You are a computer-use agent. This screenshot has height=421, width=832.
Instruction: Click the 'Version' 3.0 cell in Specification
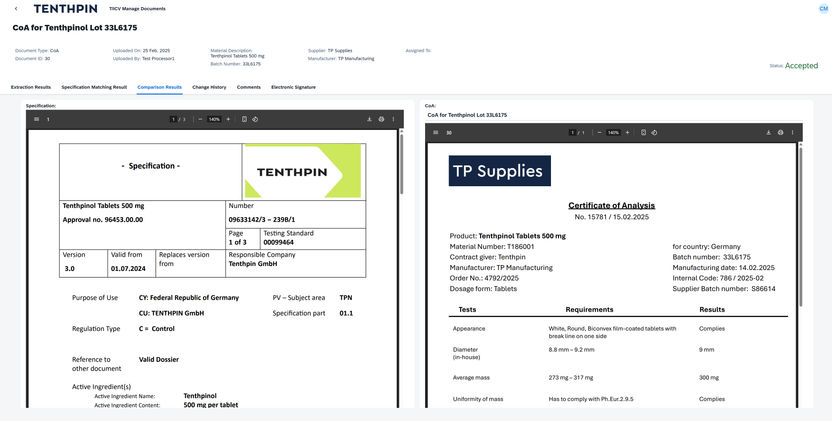point(84,262)
